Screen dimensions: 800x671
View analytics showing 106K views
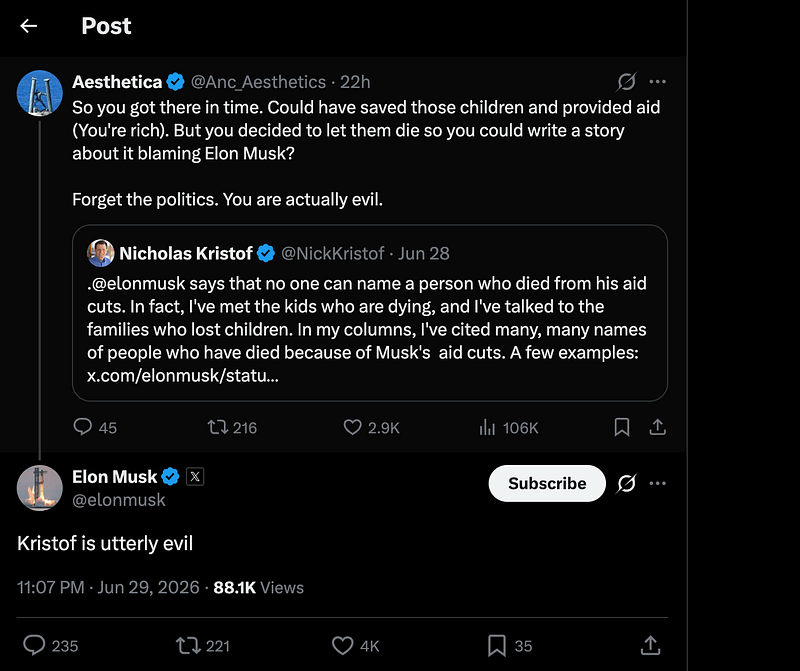click(509, 427)
